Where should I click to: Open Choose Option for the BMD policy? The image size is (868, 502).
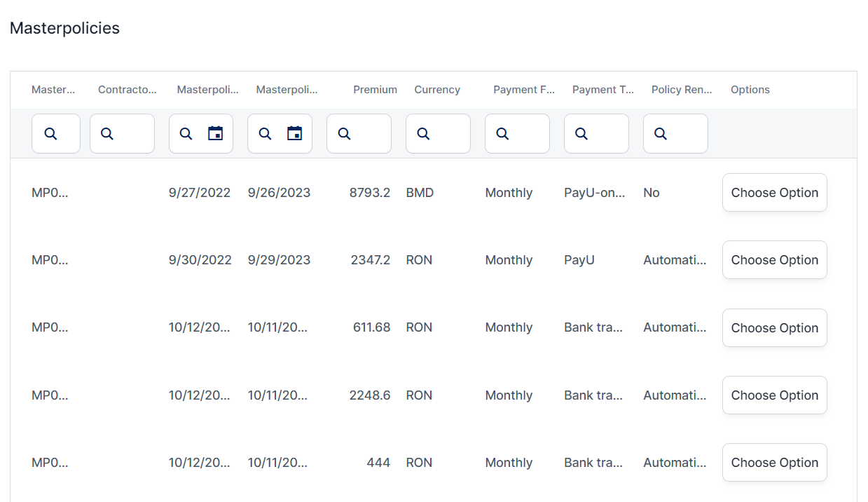tap(774, 193)
